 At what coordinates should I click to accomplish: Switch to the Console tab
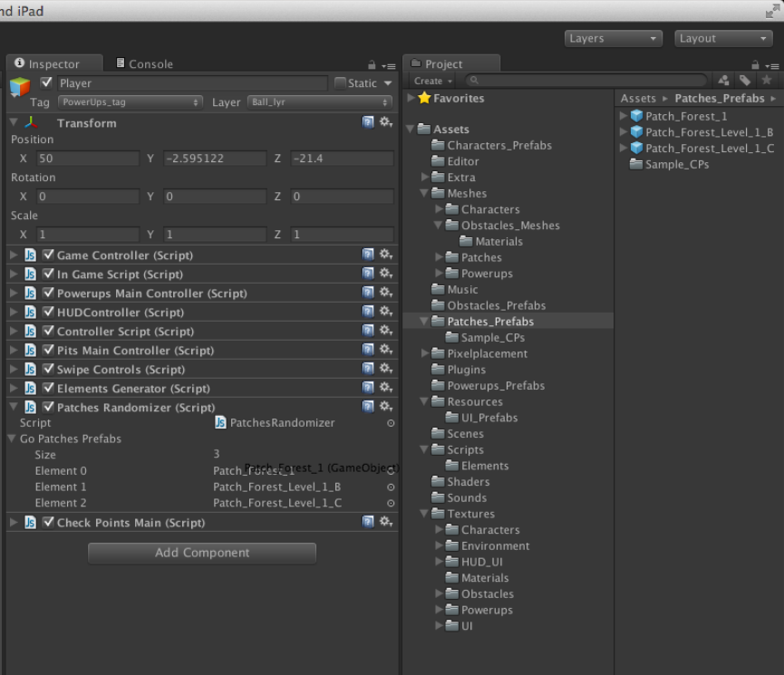coord(144,63)
